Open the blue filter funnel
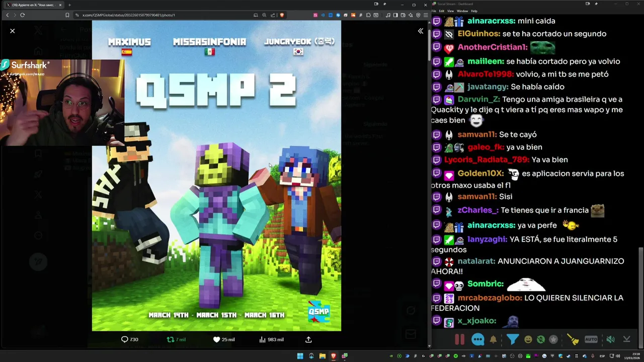644x362 pixels. [x=512, y=339]
